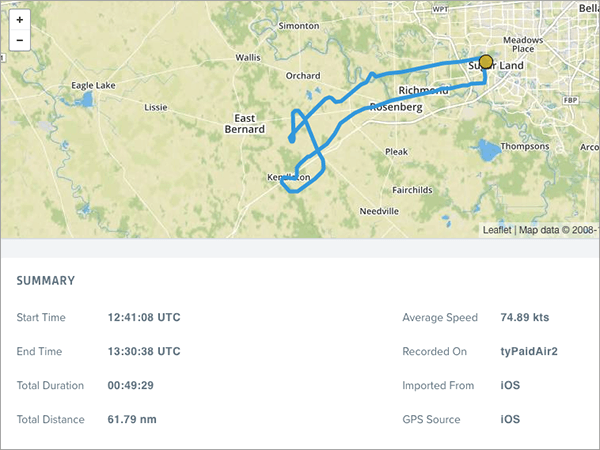Click the Total Duration value 00:49:29
This screenshot has width=600, height=450.
(x=132, y=386)
